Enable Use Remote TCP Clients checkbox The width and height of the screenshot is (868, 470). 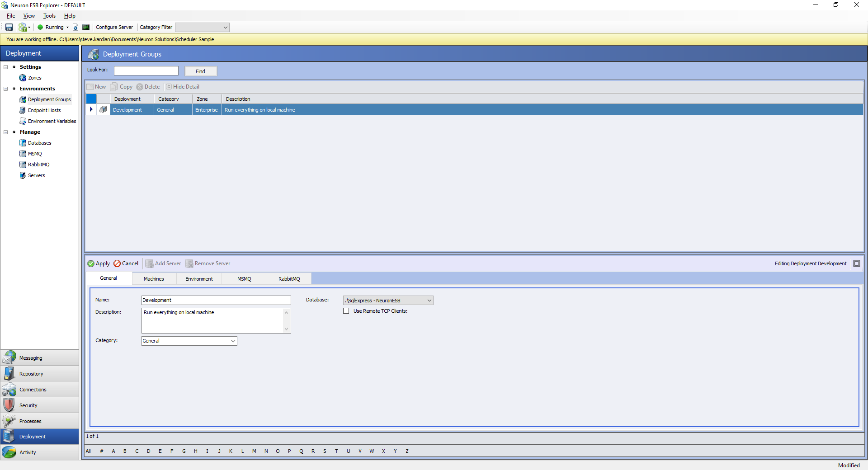[x=346, y=311]
